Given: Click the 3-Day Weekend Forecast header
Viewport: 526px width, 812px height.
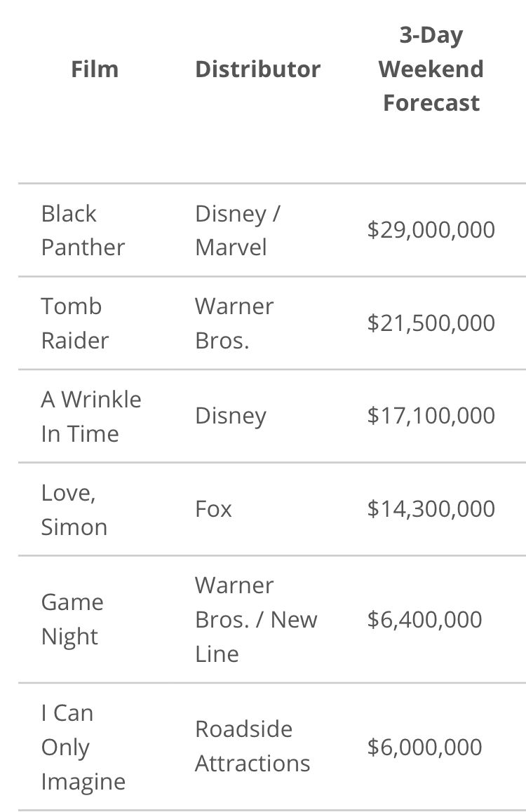Looking at the screenshot, I should [431, 69].
